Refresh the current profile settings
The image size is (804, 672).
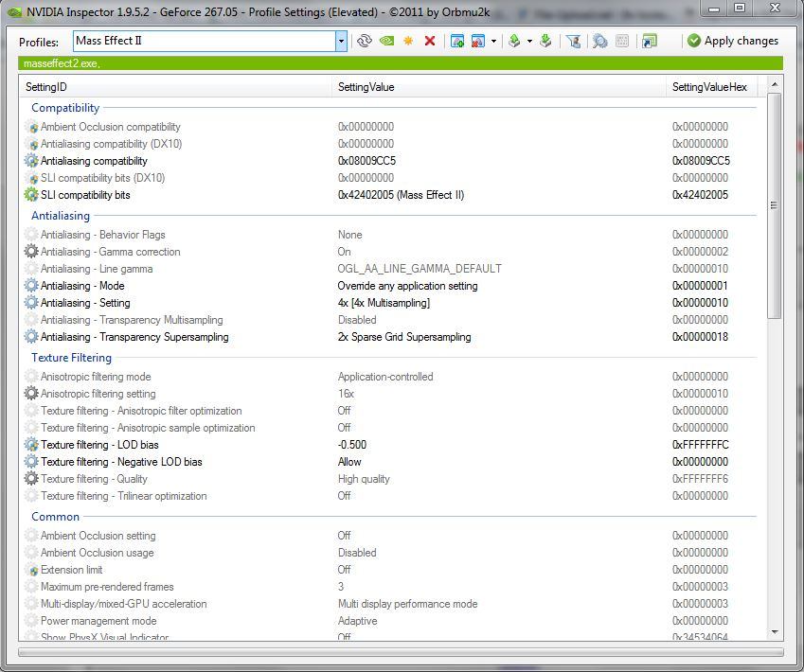point(364,41)
